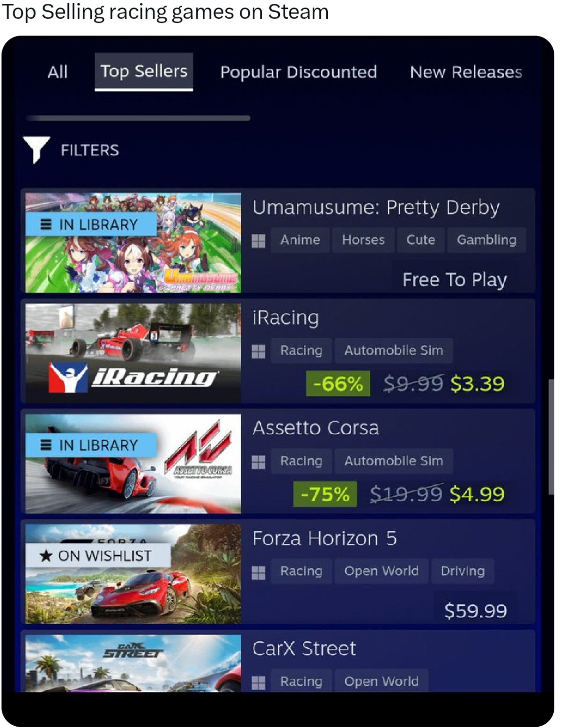This screenshot has width=574, height=728.
Task: Click the Windows icon under Forza Horizon 5
Action: pyautogui.click(x=258, y=572)
